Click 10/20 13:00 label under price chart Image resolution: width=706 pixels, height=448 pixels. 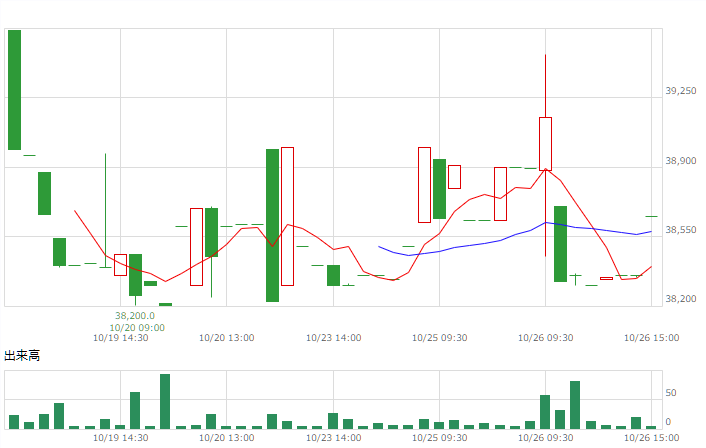pos(226,338)
